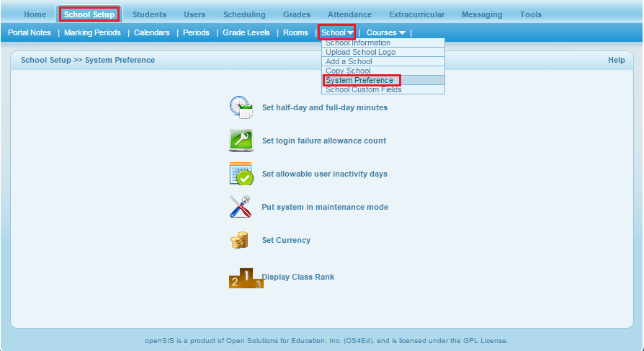Click the clock and calendar half-day minutes icon

[x=241, y=107]
